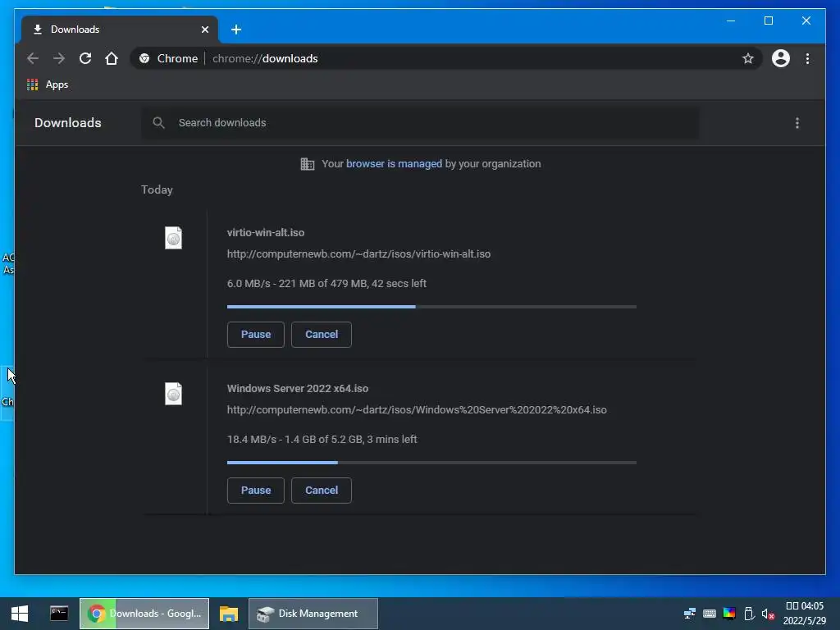840x630 pixels.
Task: Click the virtio-win-alt.iso file icon
Action: click(173, 238)
